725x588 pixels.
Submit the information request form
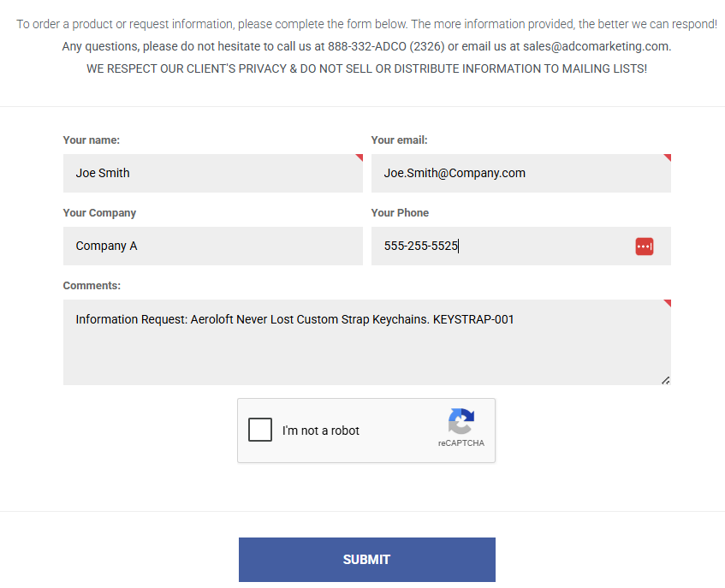pyautogui.click(x=367, y=560)
